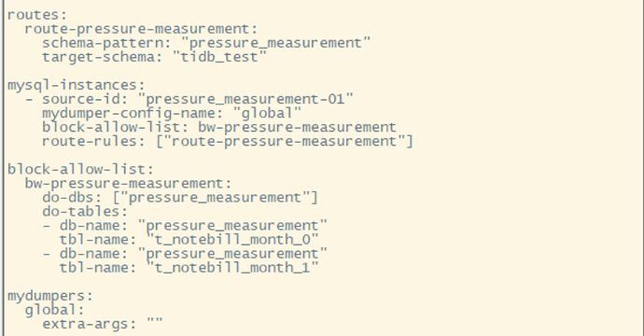Place cursor on 'mysql-instances:' line
Image resolution: width=644 pixels, height=336 pixels.
[77, 85]
